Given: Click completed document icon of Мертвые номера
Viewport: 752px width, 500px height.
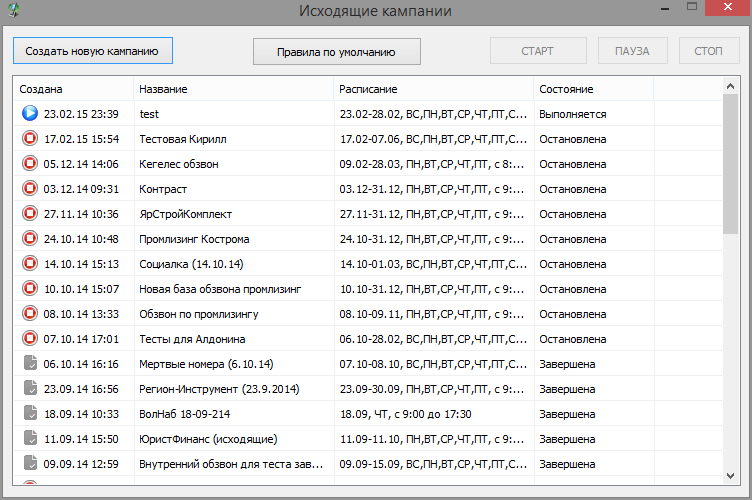Looking at the screenshot, I should (30, 363).
